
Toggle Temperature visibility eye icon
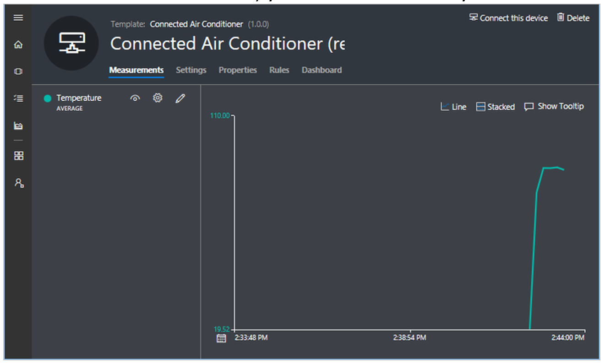point(135,98)
